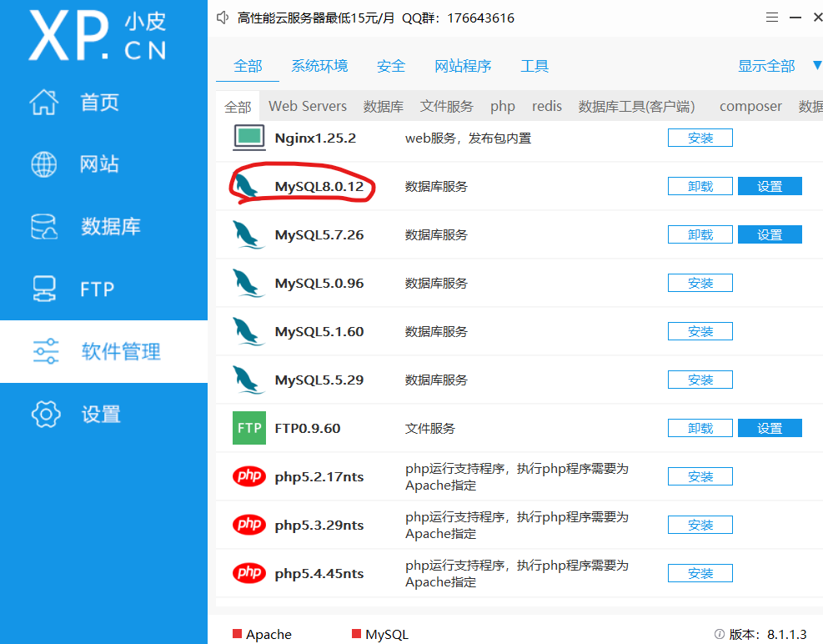Click the gear icon beside 设置
Viewport: 823px width, 644px height.
46,415
